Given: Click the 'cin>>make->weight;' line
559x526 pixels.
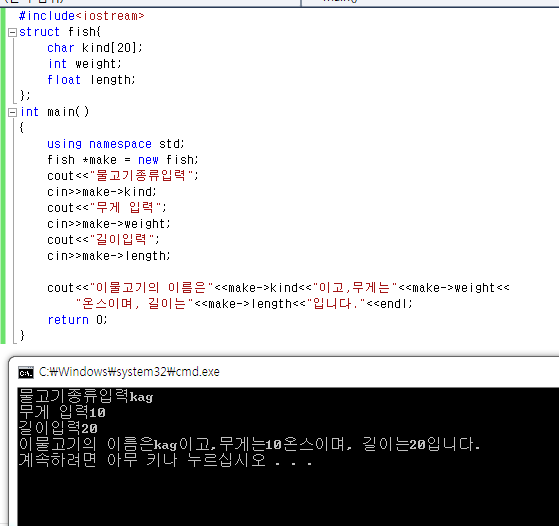Looking at the screenshot, I should pos(109,224).
